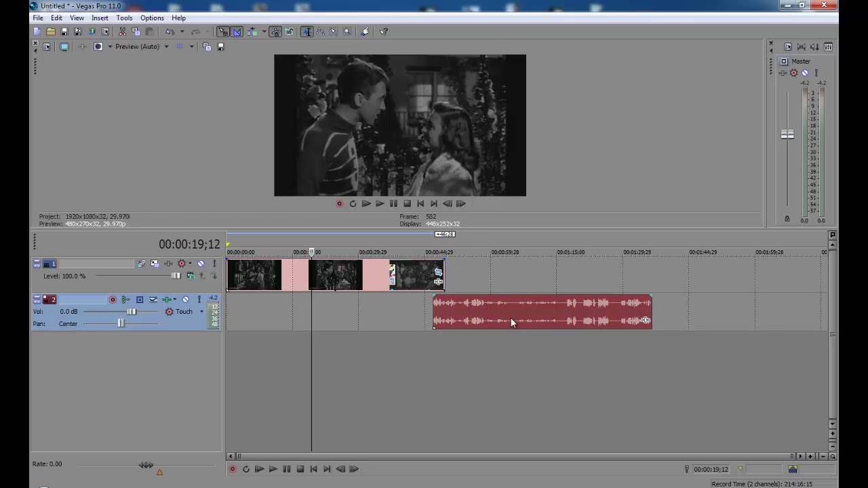
Task: Click the Open project folder icon
Action: point(51,32)
